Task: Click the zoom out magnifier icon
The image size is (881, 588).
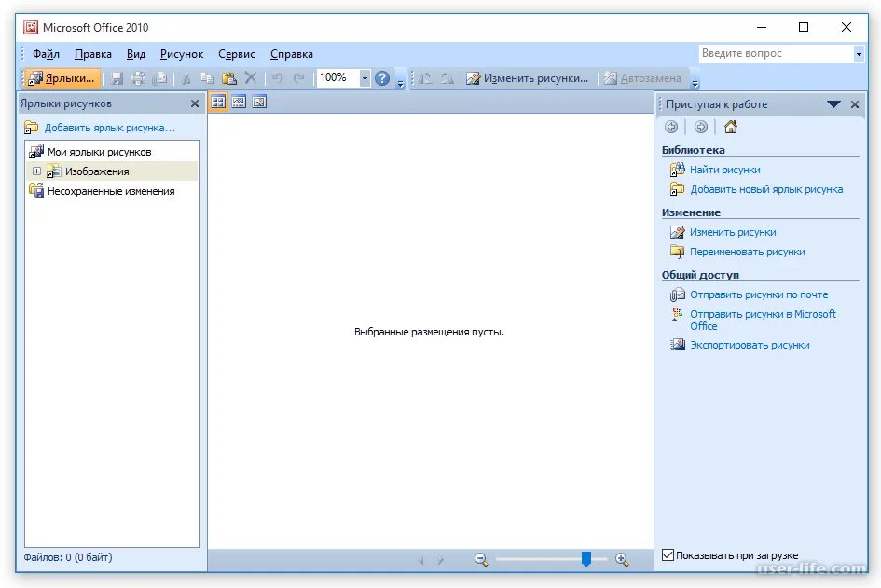Action: 481,559
